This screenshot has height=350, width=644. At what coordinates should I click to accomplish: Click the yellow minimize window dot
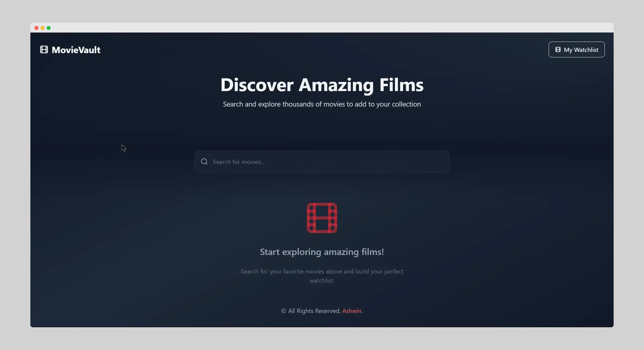pyautogui.click(x=43, y=28)
